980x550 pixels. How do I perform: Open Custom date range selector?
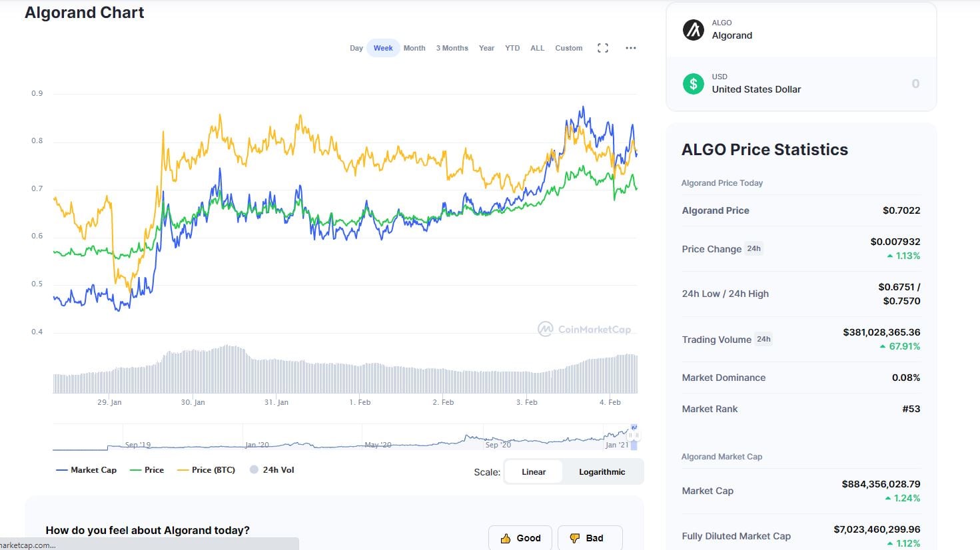[569, 48]
